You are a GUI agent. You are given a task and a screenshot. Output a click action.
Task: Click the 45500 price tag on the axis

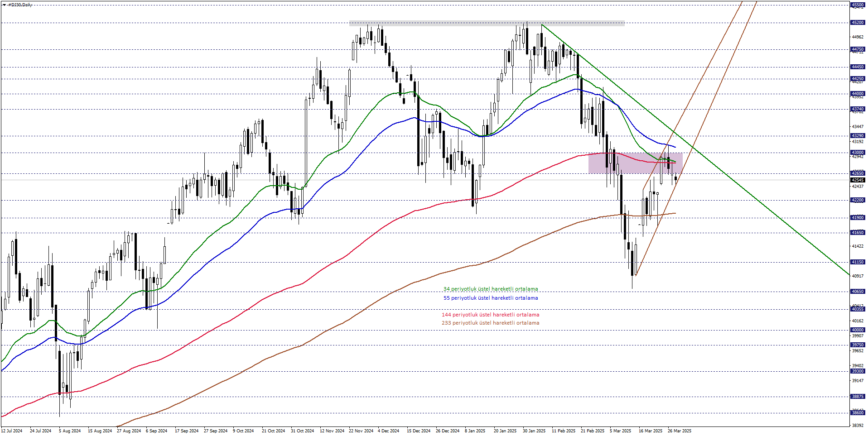pos(858,5)
